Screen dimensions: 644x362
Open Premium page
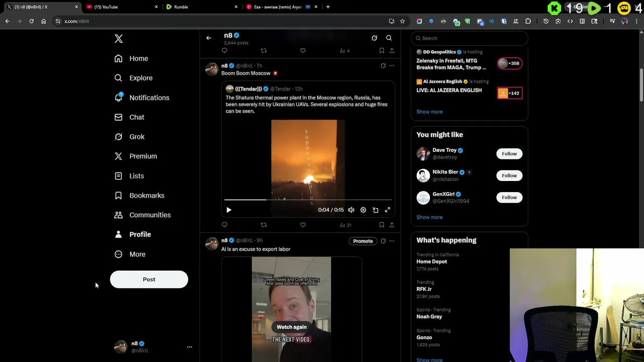click(x=136, y=156)
